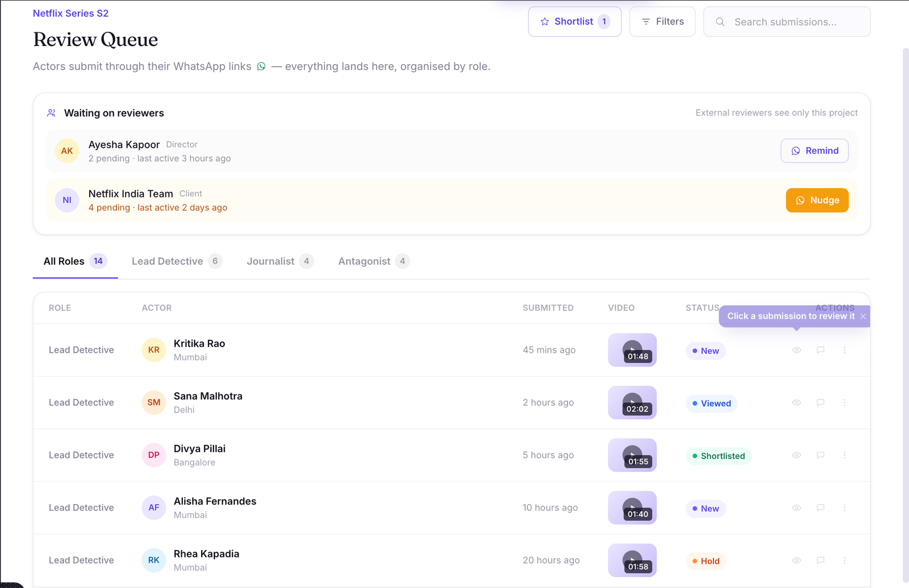Click the SM avatar for Sana Malhotra
This screenshot has width=909, height=588.
tap(154, 403)
